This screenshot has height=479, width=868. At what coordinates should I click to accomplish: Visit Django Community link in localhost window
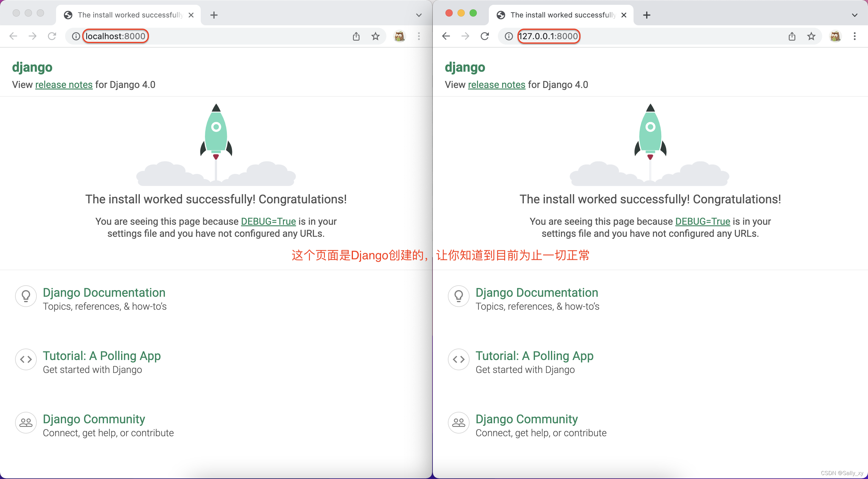click(x=94, y=419)
